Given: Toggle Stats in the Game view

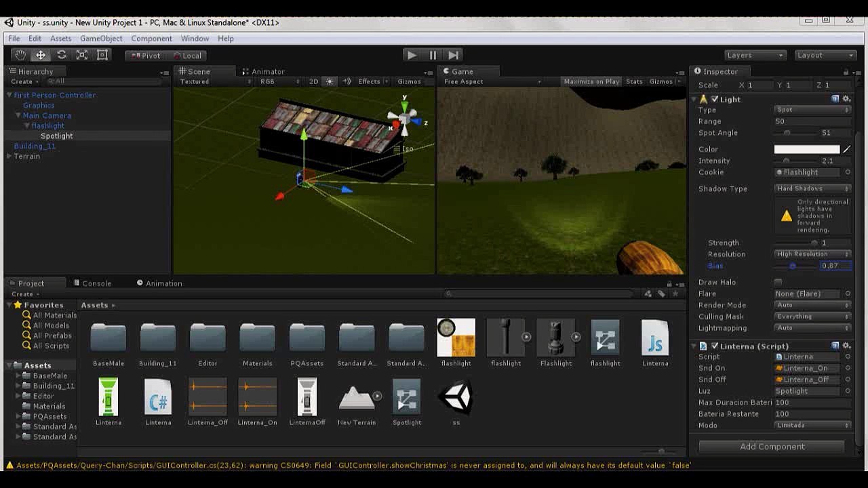Looking at the screenshot, I should coord(635,81).
